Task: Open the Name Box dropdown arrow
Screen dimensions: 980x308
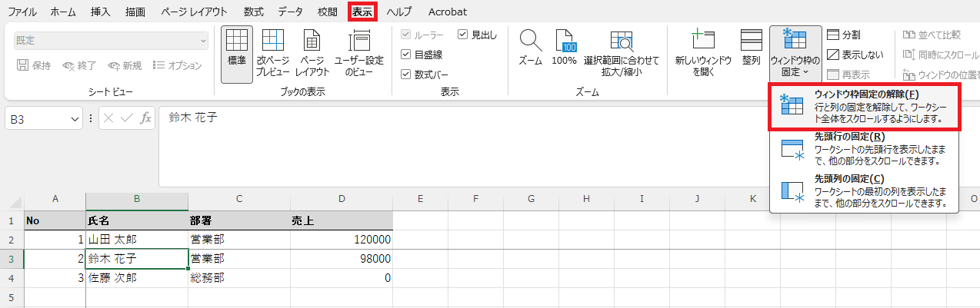Action: click(x=75, y=118)
